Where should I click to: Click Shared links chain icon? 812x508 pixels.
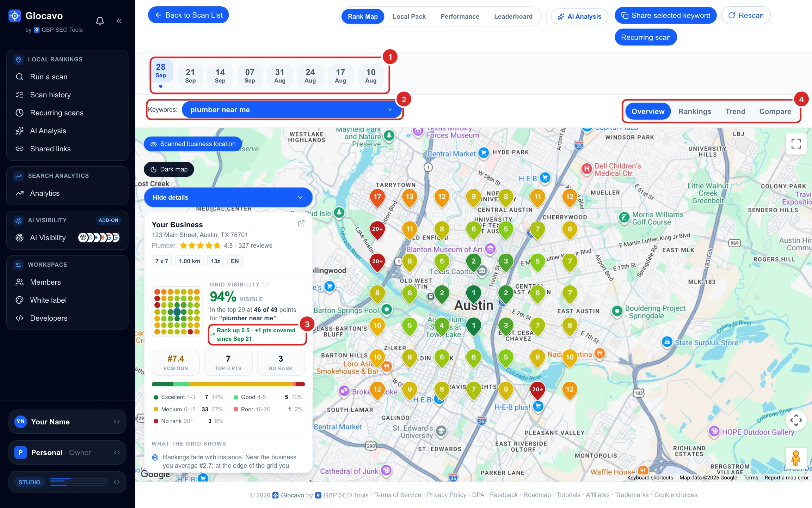click(x=20, y=149)
